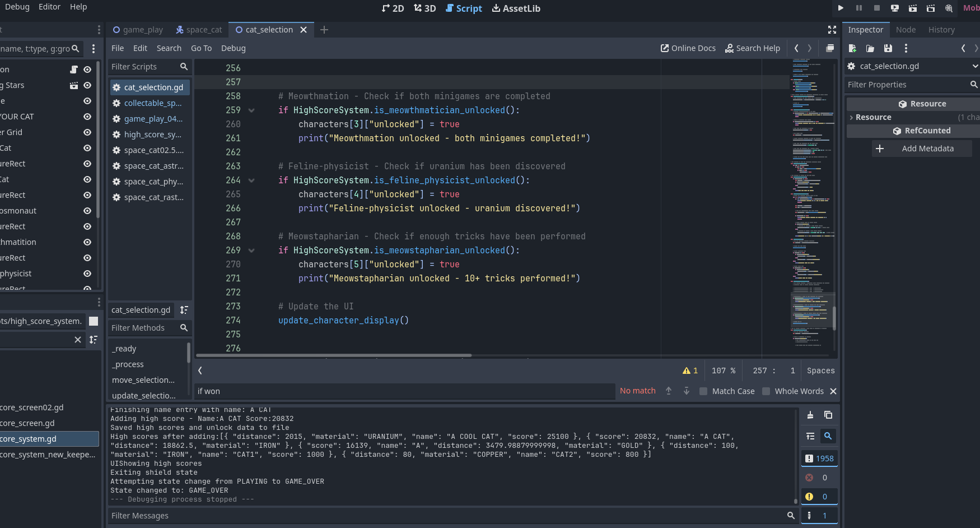Viewport: 980px width, 528px height.
Task: Open the cat_selection.gd resource dropdown
Action: (975, 66)
